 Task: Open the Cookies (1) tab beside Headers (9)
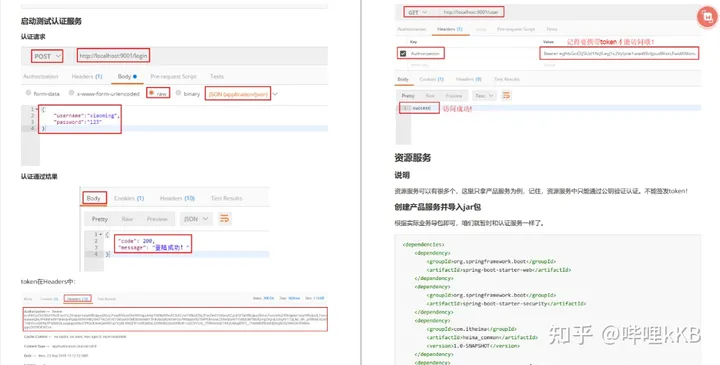pos(431,79)
